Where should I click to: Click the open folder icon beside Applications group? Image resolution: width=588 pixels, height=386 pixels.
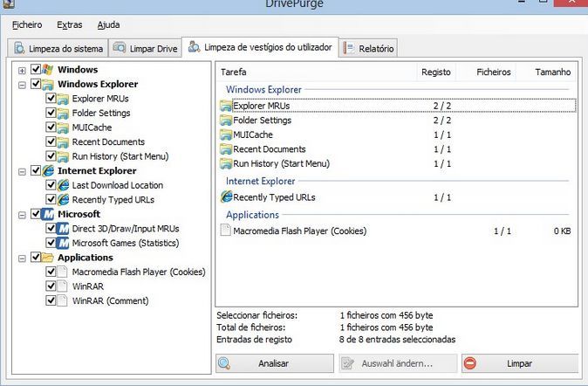[x=47, y=258]
